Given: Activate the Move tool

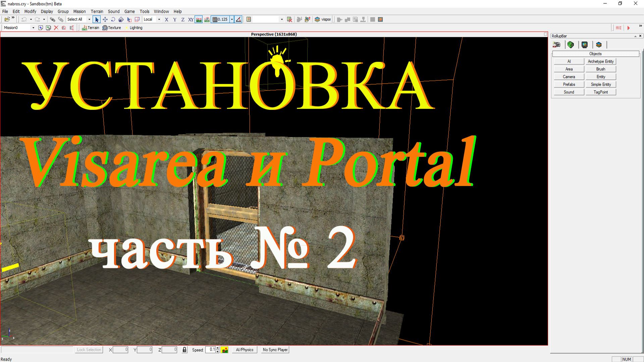Looking at the screenshot, I should (x=105, y=19).
